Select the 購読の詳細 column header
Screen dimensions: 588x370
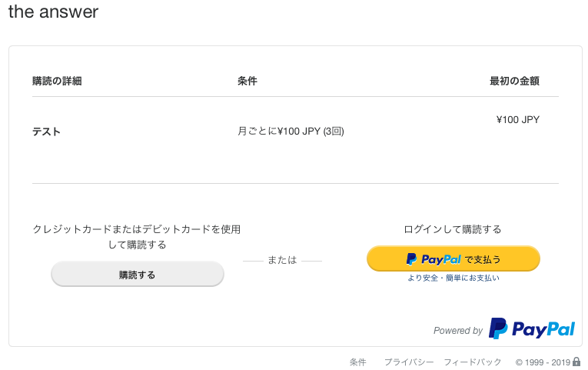tap(57, 81)
